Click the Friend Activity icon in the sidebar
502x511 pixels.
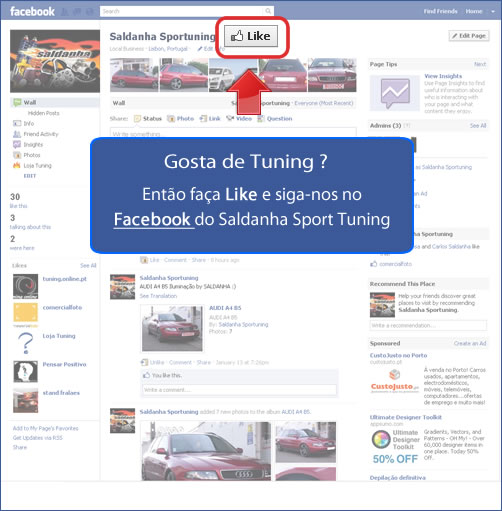(x=17, y=134)
